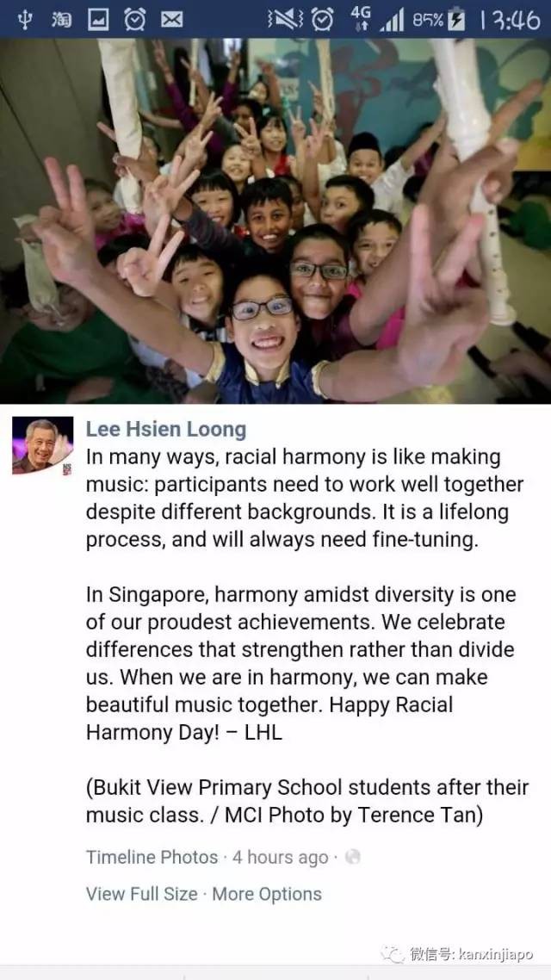Open the Timeline Photos album link
Viewport: 551px width, 980px height.
[152, 857]
